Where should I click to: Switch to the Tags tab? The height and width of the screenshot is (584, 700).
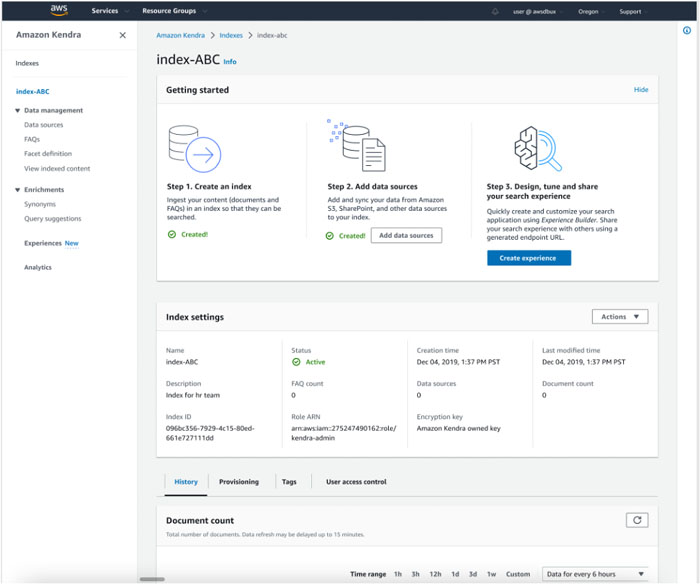pyautogui.click(x=289, y=482)
